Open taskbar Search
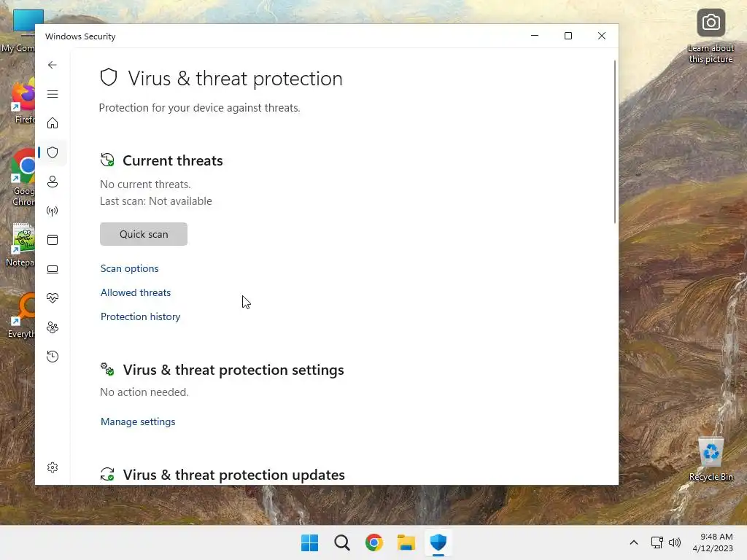Viewport: 747px width, 560px height. (341, 542)
